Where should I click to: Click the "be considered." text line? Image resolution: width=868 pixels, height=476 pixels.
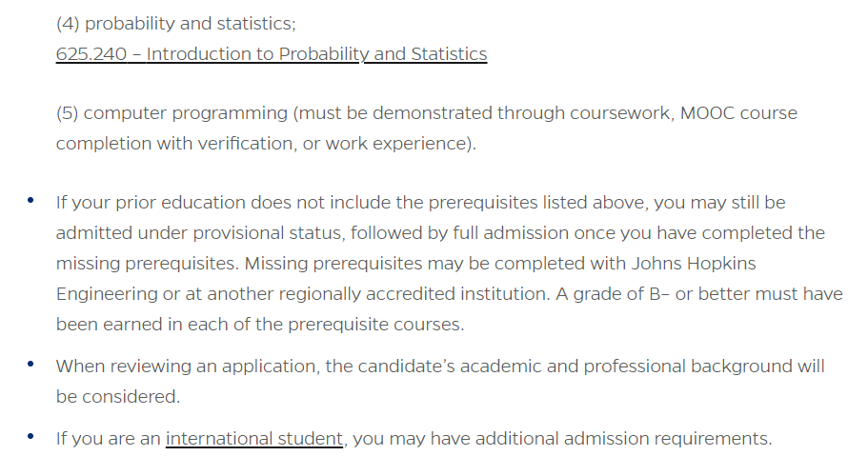pyautogui.click(x=118, y=397)
